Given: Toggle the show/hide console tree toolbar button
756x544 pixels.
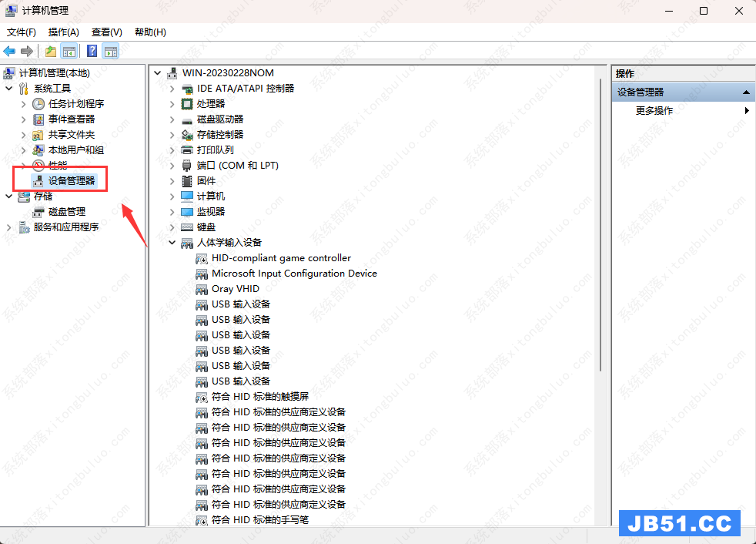Looking at the screenshot, I should (69, 52).
